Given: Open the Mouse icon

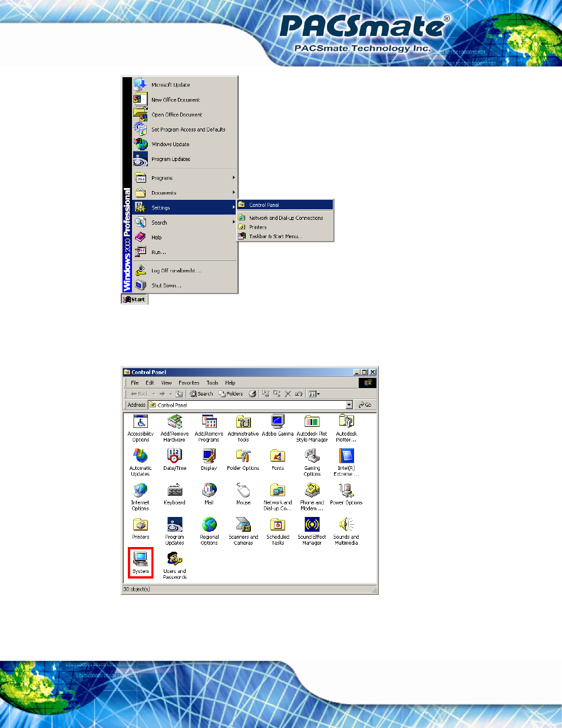Looking at the screenshot, I should point(243,494).
